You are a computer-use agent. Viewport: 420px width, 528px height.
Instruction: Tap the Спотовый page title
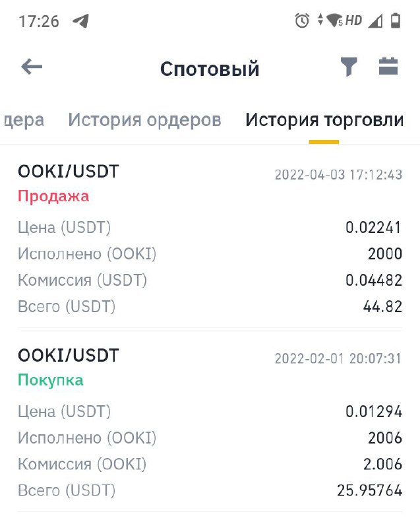(210, 69)
